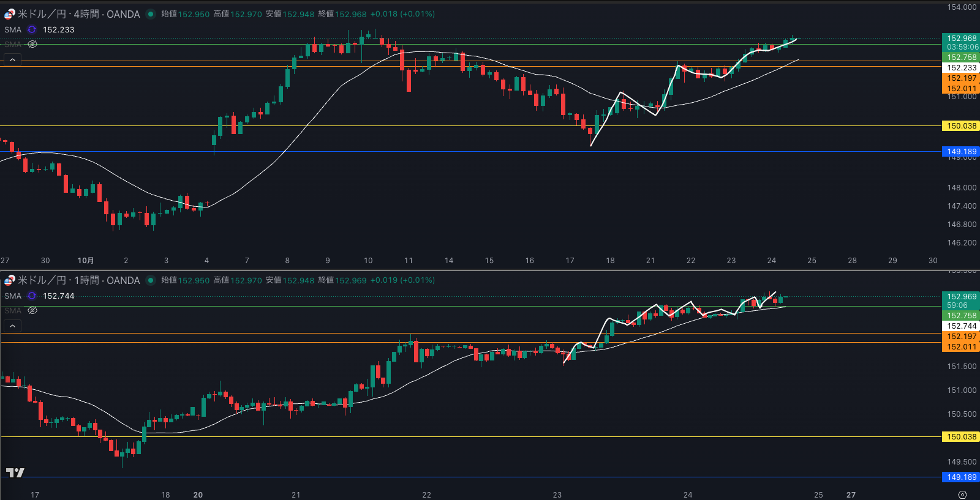Click the green 152.968 current price label on the upper chart

[961, 39]
